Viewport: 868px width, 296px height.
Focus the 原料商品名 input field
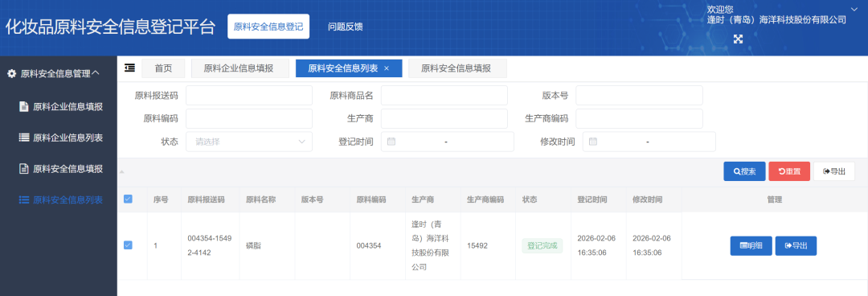coord(444,96)
